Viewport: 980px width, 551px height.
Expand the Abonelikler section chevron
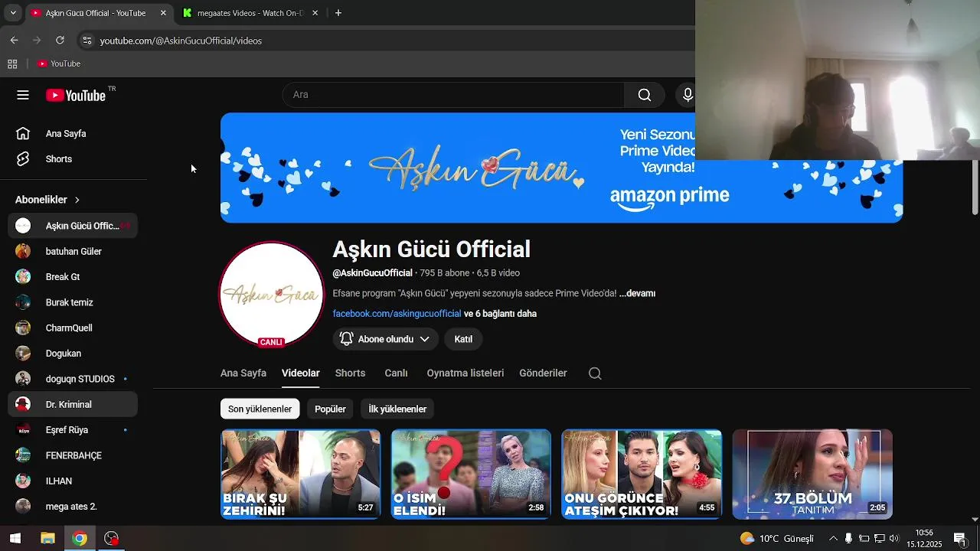coord(77,200)
